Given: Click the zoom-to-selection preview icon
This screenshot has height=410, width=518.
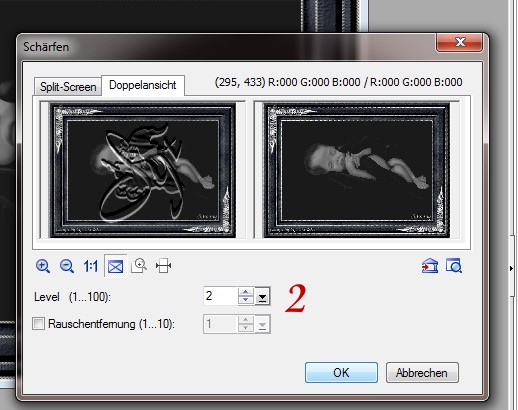Looking at the screenshot, I should pyautogui.click(x=139, y=266).
